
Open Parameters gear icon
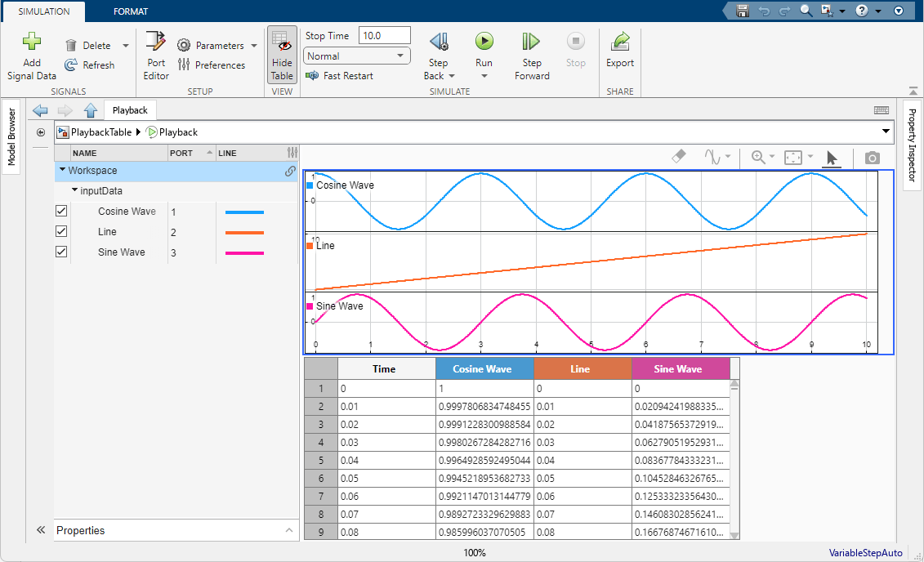184,46
